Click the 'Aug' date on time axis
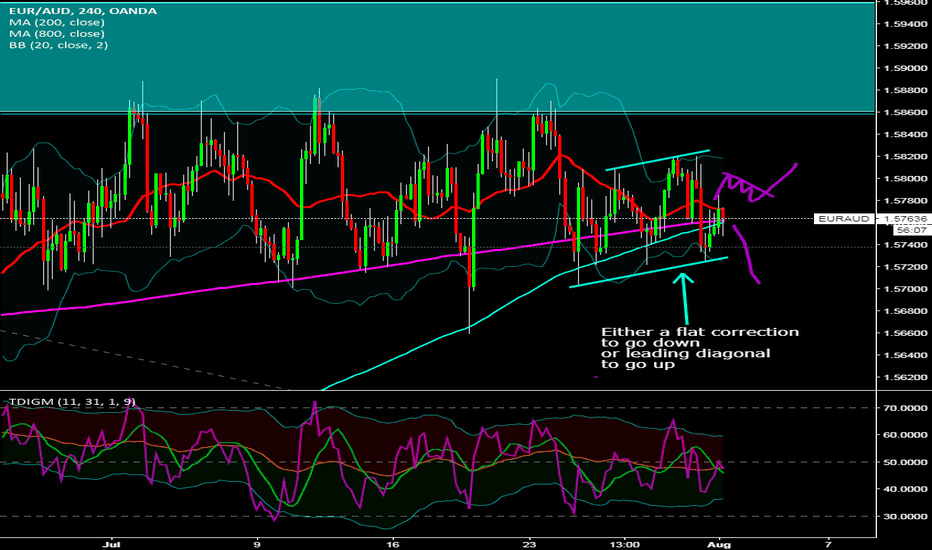932x550 pixels. [x=720, y=544]
